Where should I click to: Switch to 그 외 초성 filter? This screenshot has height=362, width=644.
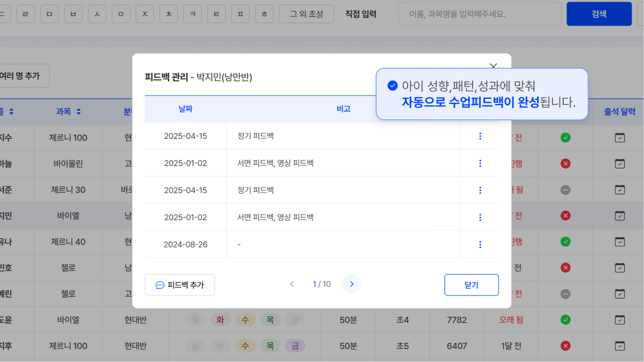pyautogui.click(x=306, y=14)
